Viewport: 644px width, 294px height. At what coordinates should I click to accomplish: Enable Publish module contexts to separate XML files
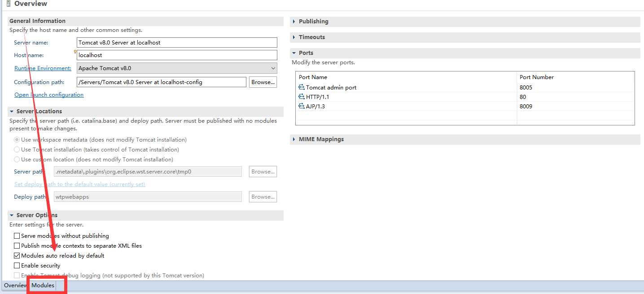(17, 245)
